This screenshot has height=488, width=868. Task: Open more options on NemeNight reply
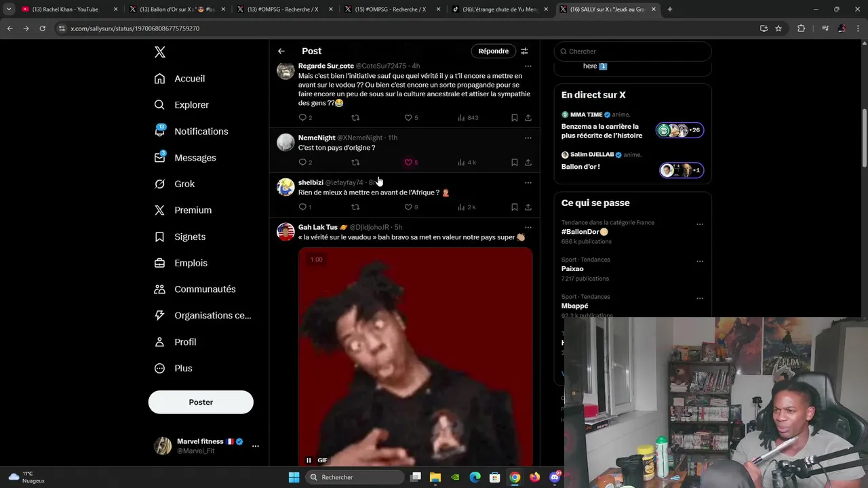point(528,138)
